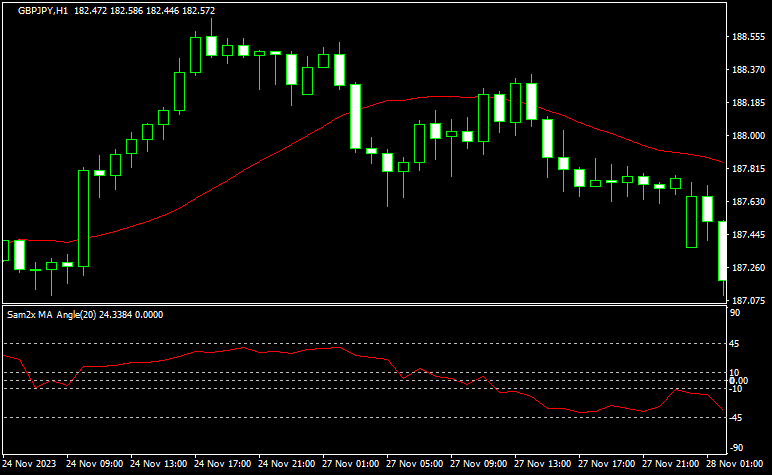
Task: Click the indicator scale value -45
Action: point(736,418)
